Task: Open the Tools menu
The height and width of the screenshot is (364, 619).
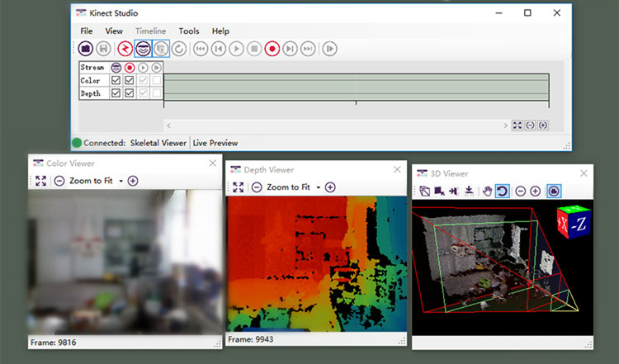Action: [x=189, y=31]
